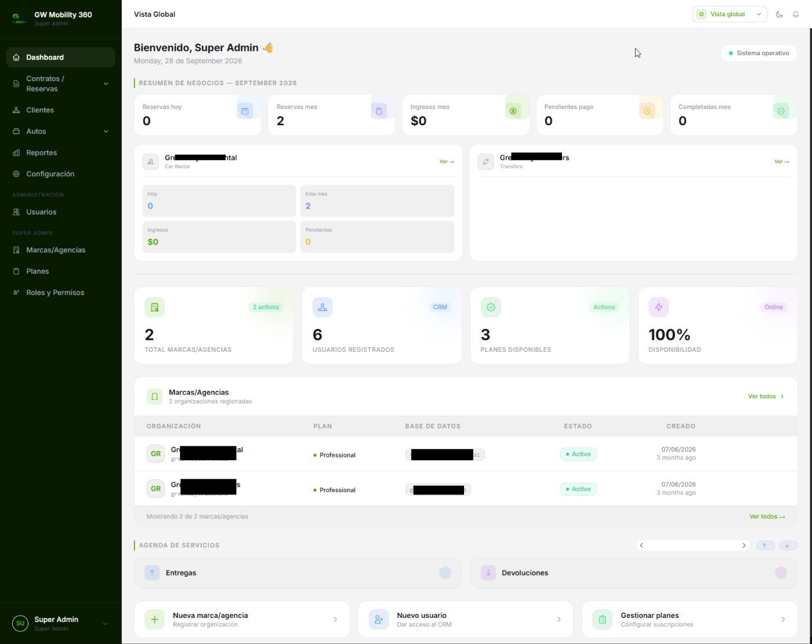The width and height of the screenshot is (812, 644).
Task: Click the Autos car icon
Action: 16,132
